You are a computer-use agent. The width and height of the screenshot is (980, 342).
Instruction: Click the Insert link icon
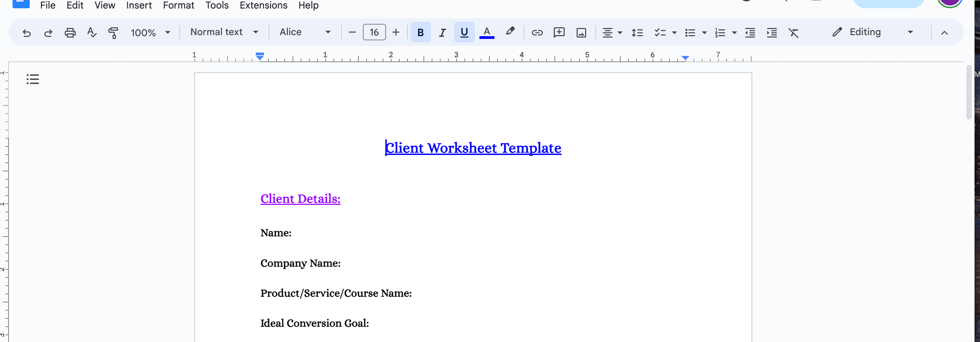click(537, 33)
